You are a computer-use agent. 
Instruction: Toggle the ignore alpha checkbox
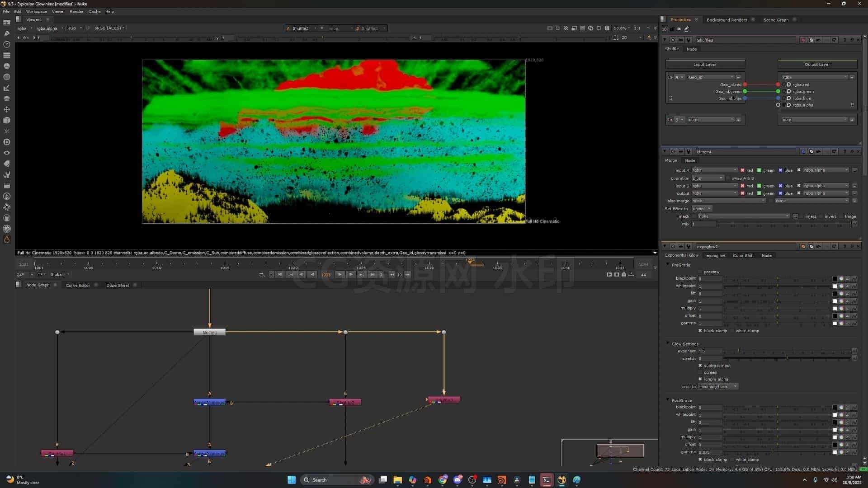click(x=700, y=379)
